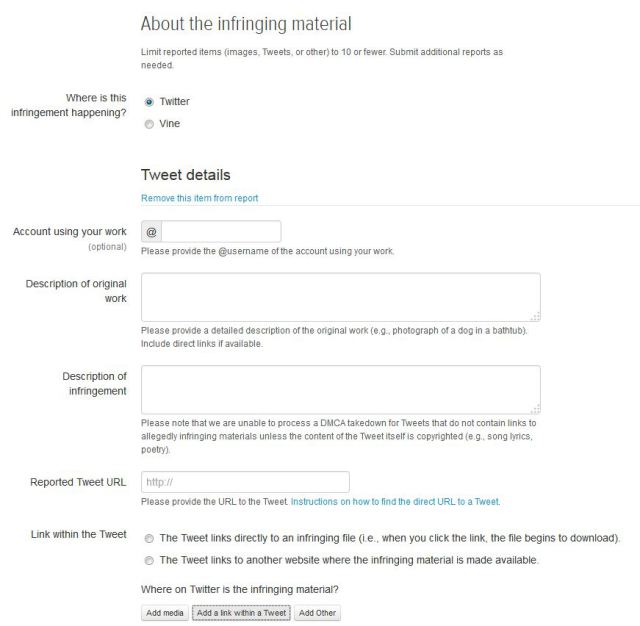640x626 pixels.
Task: Select Tweet links directly to infringing file
Action: tap(149, 539)
